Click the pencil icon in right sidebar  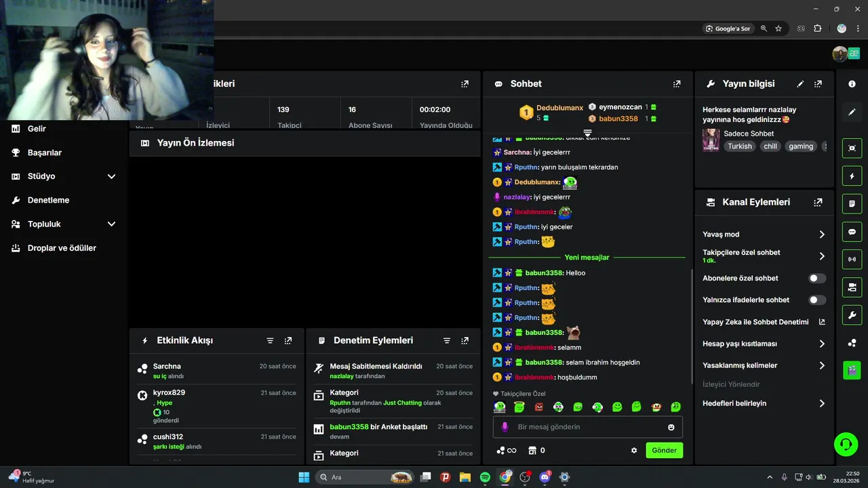pyautogui.click(x=852, y=112)
